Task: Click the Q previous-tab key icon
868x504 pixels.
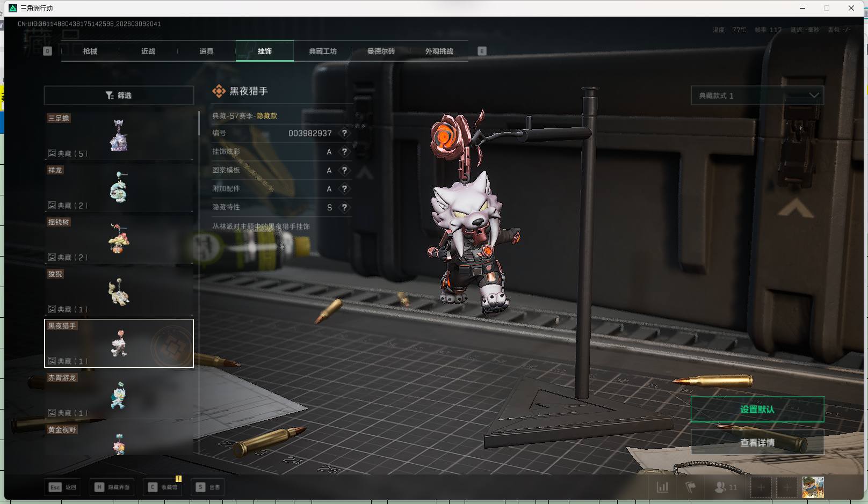Action: click(47, 51)
